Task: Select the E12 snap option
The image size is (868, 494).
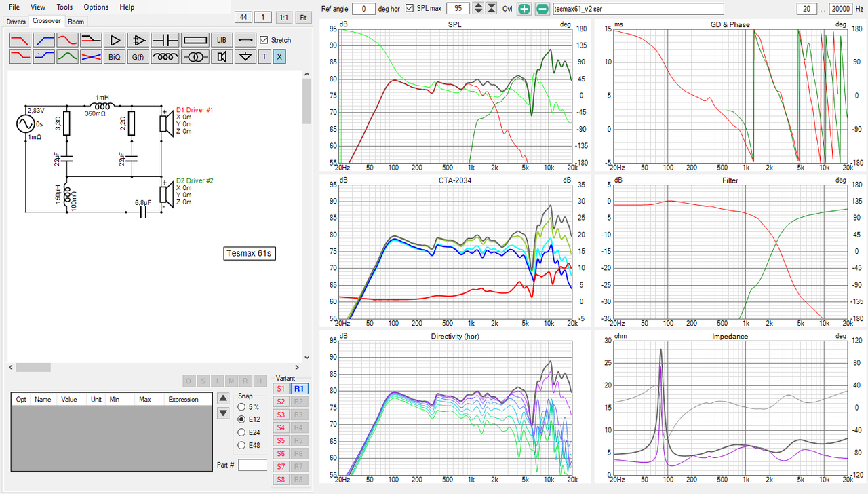Action: pos(242,420)
